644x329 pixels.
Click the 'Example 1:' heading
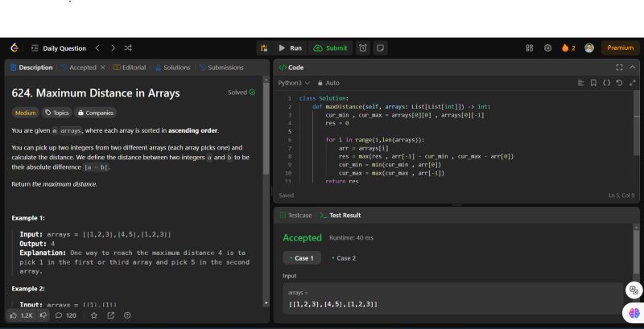pyautogui.click(x=28, y=218)
